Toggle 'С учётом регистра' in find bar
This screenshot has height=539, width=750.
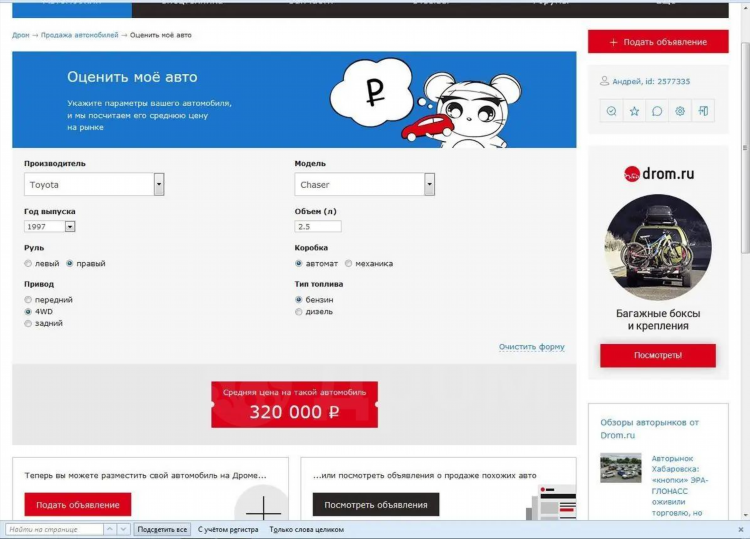(228, 529)
